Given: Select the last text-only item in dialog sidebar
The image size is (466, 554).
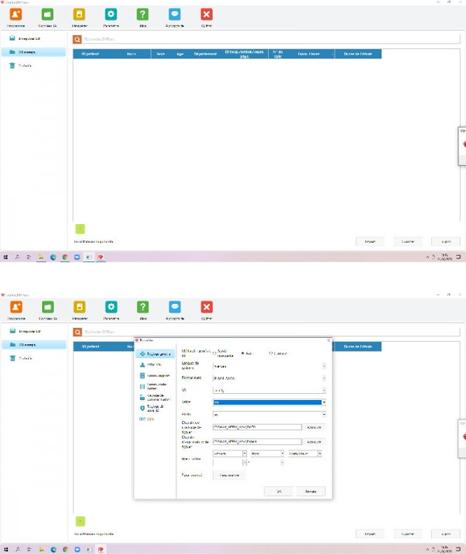Looking at the screenshot, I should pyautogui.click(x=147, y=419).
